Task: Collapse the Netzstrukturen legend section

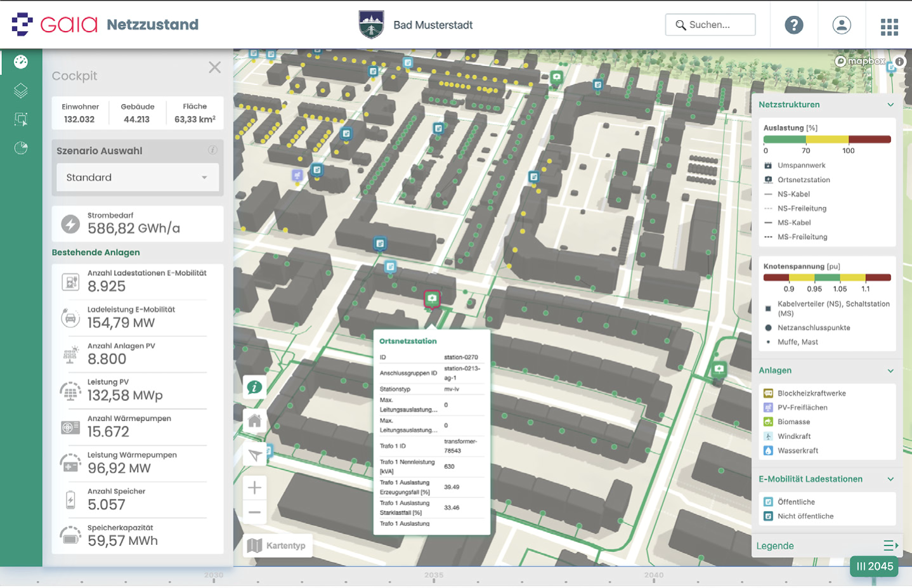Action: (x=890, y=105)
